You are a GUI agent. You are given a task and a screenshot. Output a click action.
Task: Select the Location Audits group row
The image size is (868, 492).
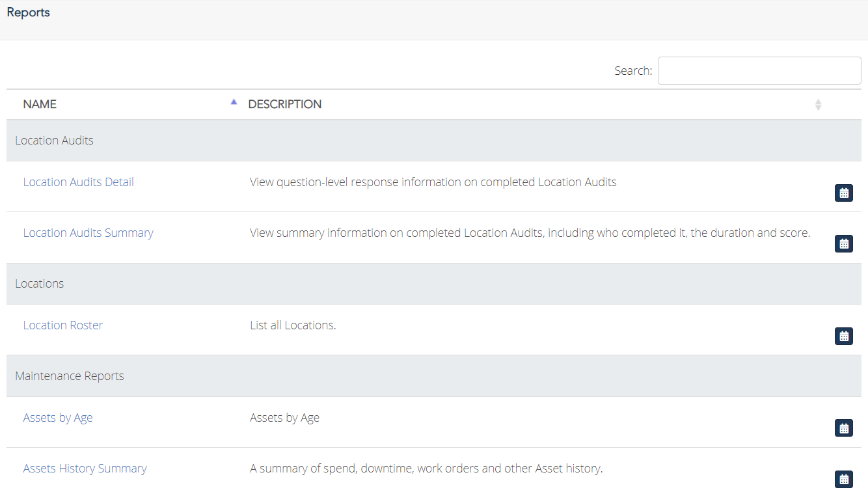point(434,141)
